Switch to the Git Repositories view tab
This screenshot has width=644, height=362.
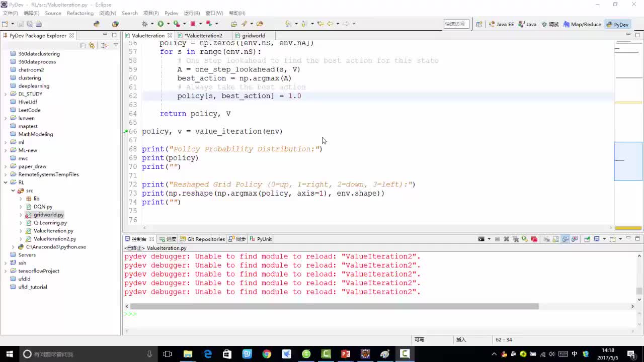tap(202, 239)
